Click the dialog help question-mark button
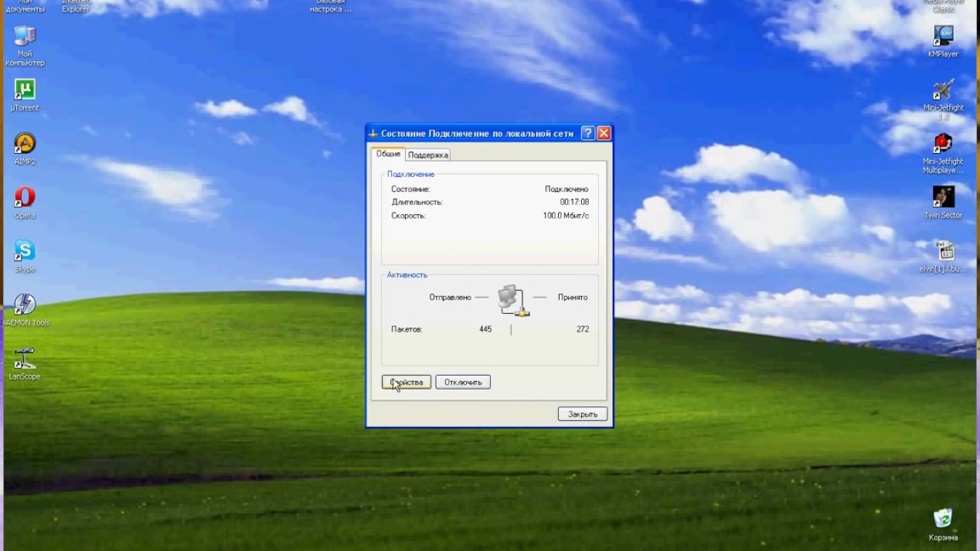 (x=588, y=133)
